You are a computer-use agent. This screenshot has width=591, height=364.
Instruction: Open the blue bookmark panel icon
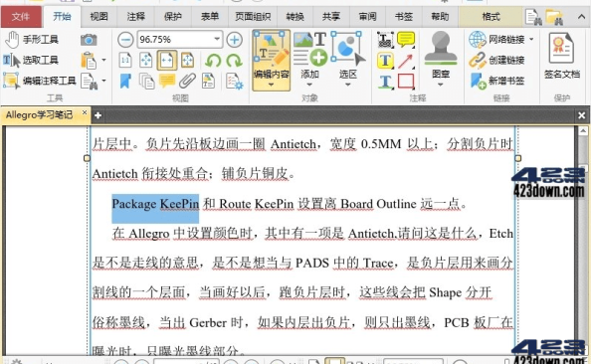(x=125, y=81)
